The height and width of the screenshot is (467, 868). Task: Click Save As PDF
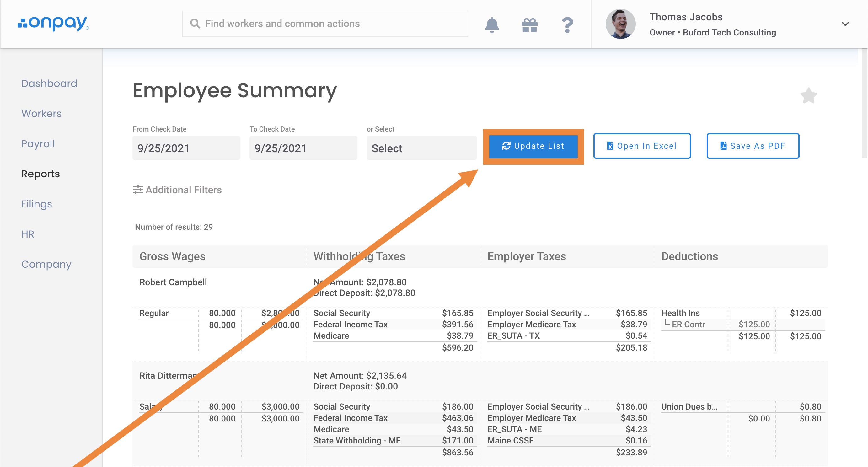753,146
